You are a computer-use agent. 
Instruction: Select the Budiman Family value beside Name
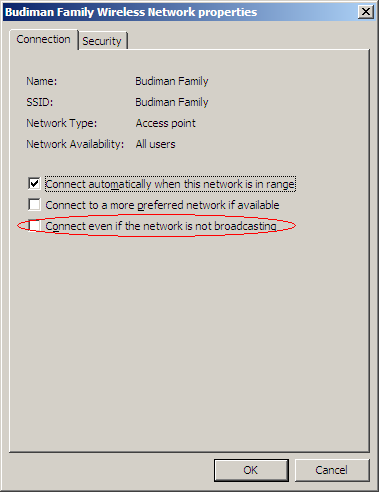(172, 81)
